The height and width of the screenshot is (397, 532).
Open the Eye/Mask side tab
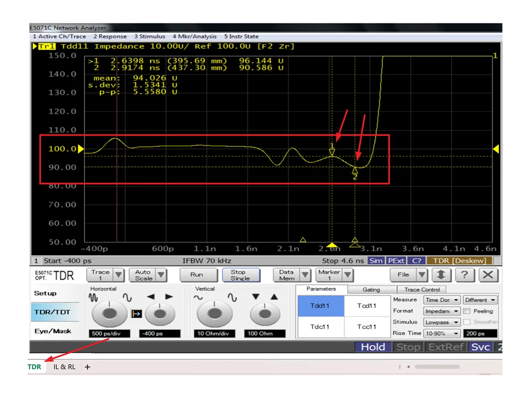(x=55, y=331)
